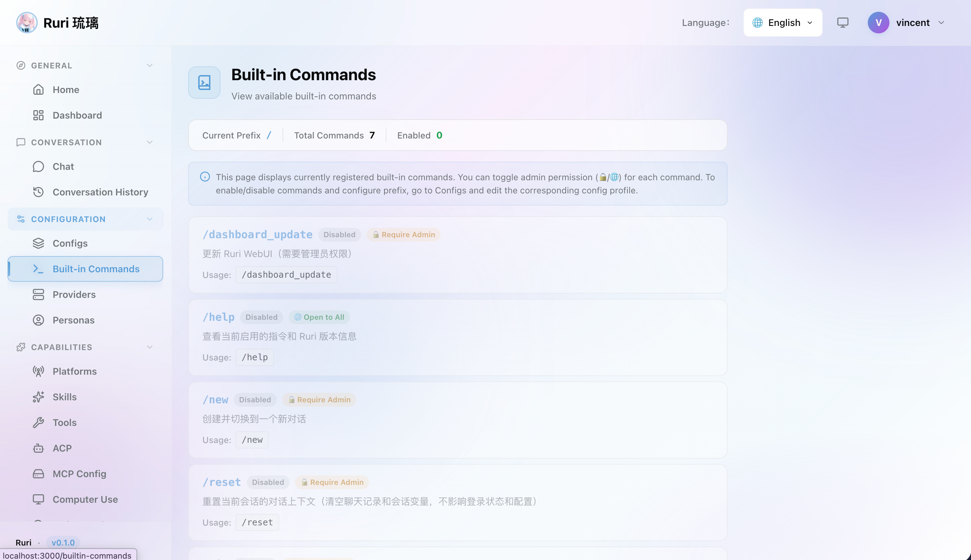This screenshot has width=971, height=560.
Task: Click the Ruri 琉璃 brand title
Action: tap(71, 23)
